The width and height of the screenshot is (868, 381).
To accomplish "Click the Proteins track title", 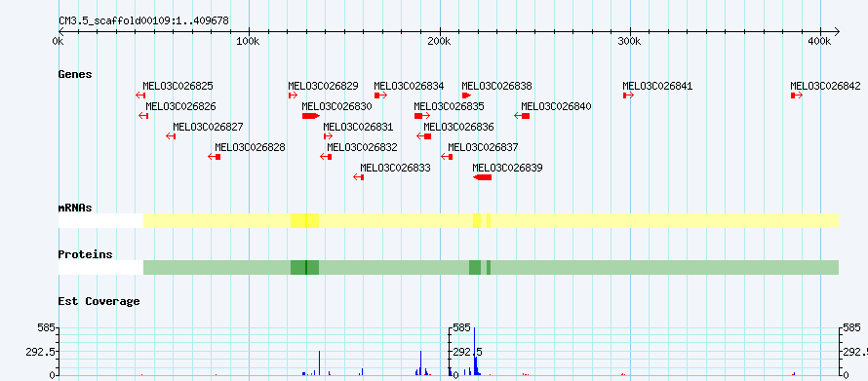I will pos(85,254).
